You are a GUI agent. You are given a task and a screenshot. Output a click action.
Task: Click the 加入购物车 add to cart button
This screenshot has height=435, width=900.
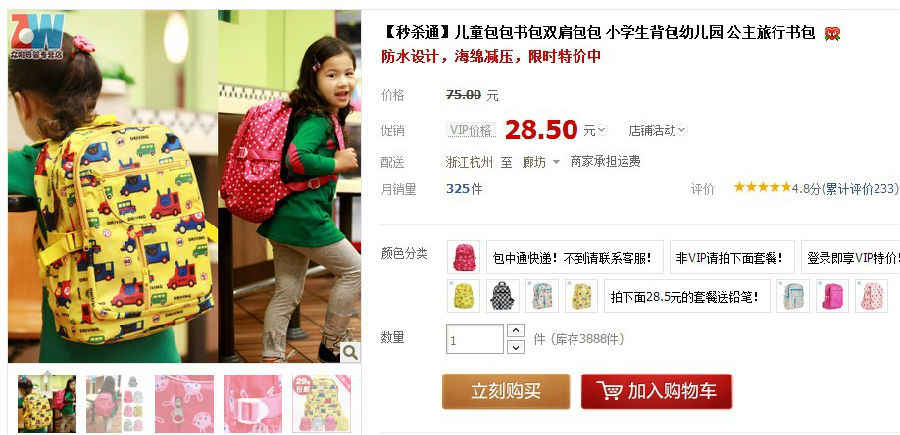point(656,391)
